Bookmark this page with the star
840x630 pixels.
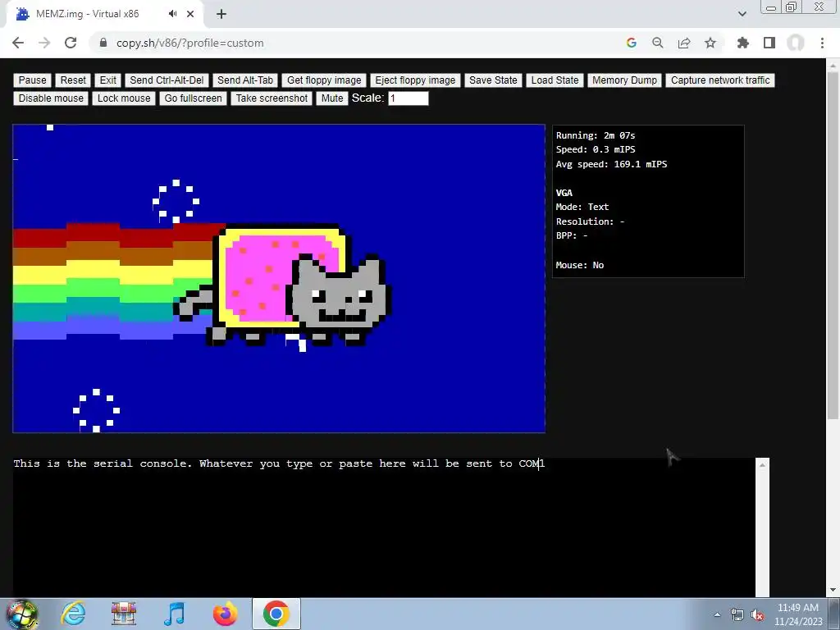710,43
